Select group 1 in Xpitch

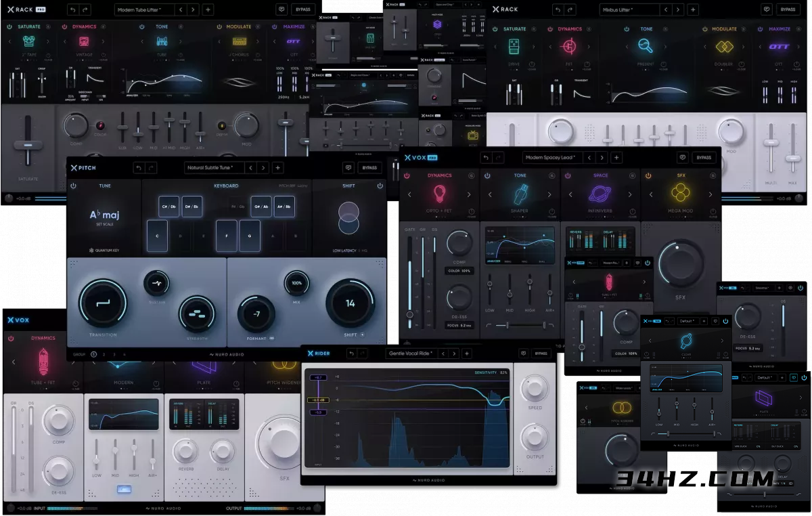tap(93, 354)
